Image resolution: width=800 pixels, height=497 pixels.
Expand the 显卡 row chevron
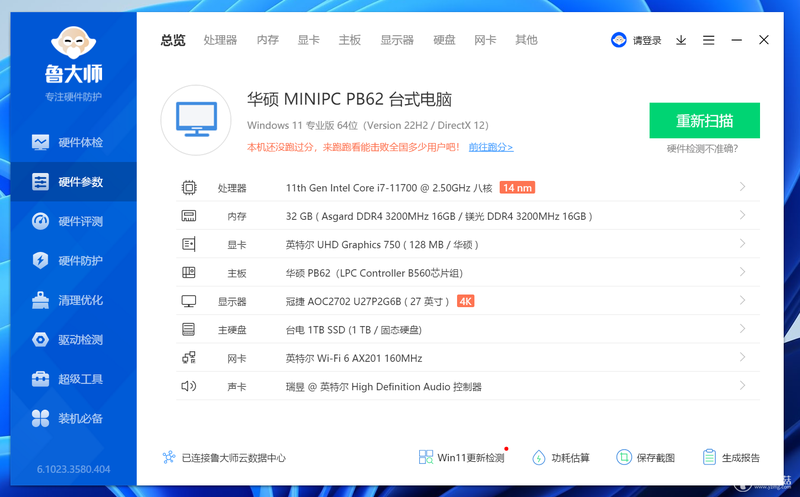pyautogui.click(x=742, y=244)
